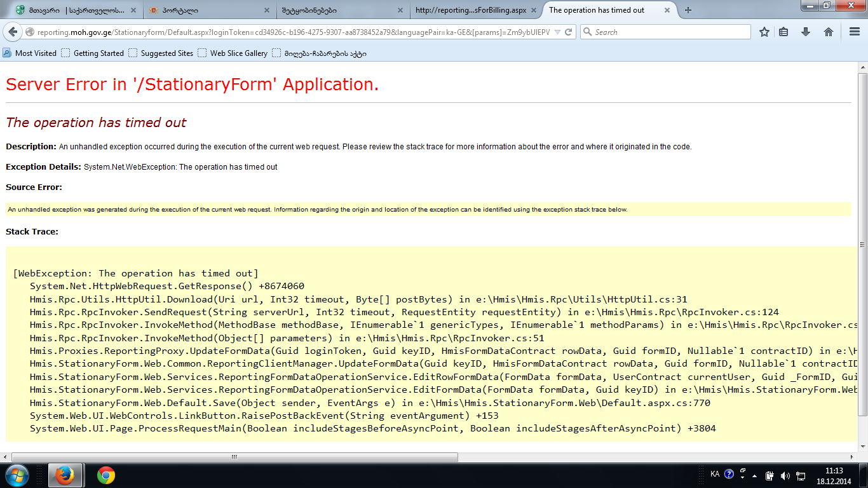
Task: Click the horizontal scrollbar thumb
Action: coord(234,457)
